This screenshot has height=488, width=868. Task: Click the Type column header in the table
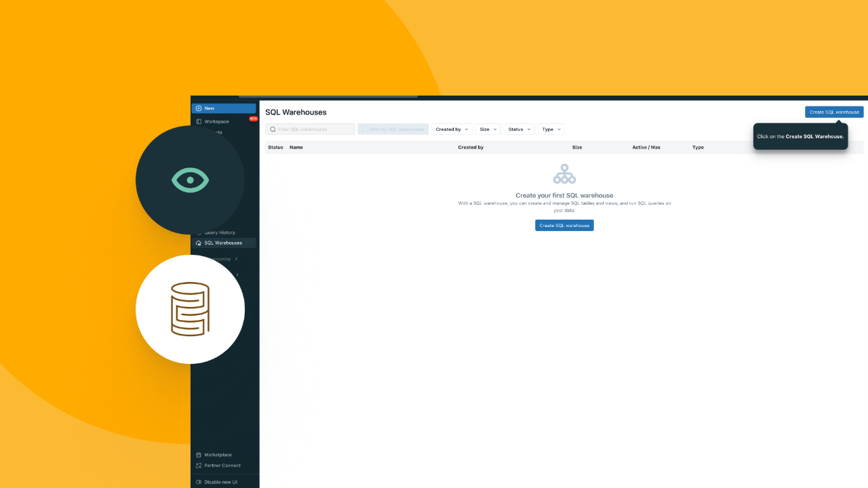[x=698, y=147]
